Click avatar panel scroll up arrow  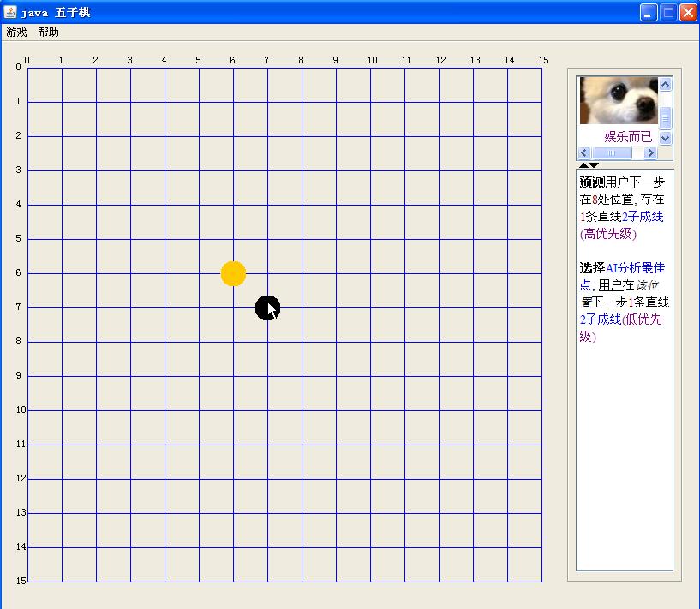click(x=665, y=84)
